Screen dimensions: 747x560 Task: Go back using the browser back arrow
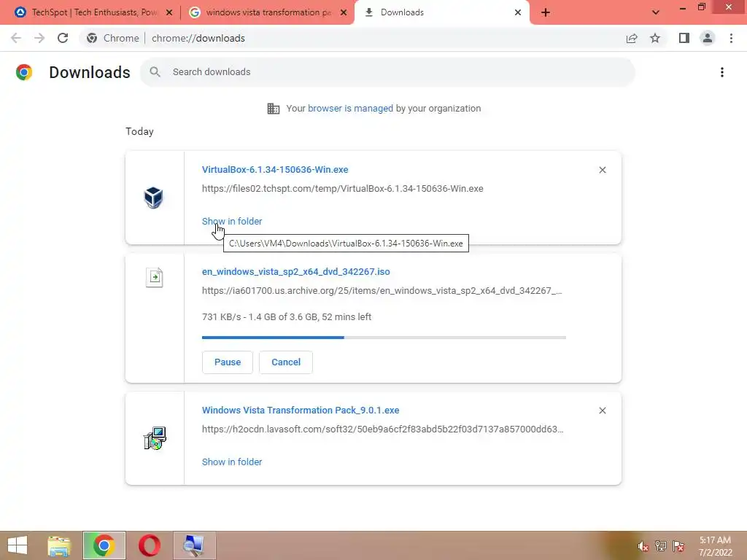(x=16, y=38)
